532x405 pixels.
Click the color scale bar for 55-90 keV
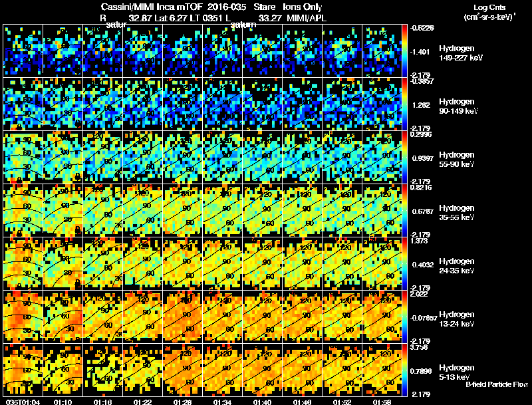point(404,158)
